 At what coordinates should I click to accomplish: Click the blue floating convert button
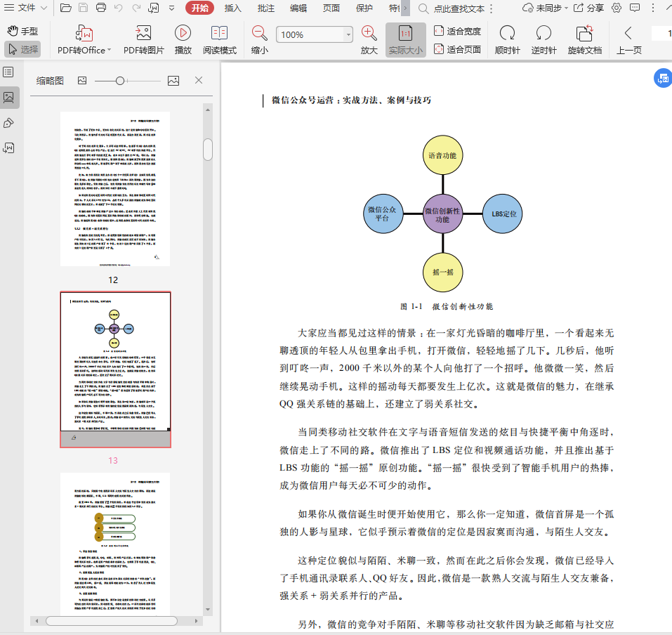663,78
